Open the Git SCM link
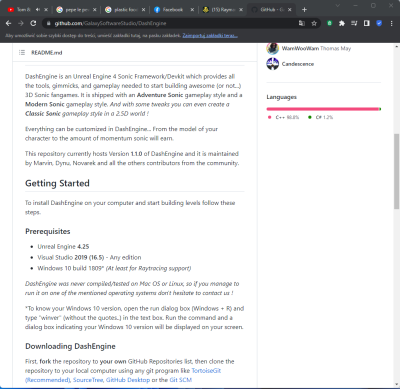Screen dimensions: 400x389 point(181,380)
